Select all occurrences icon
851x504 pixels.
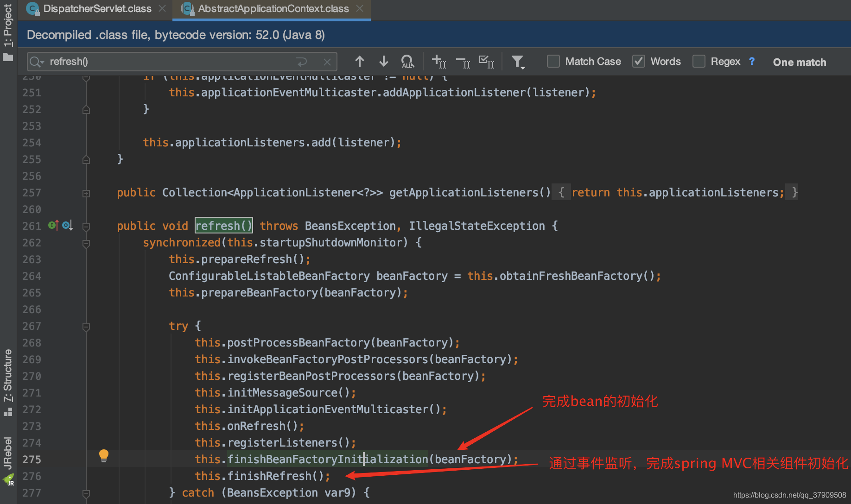[x=487, y=61]
